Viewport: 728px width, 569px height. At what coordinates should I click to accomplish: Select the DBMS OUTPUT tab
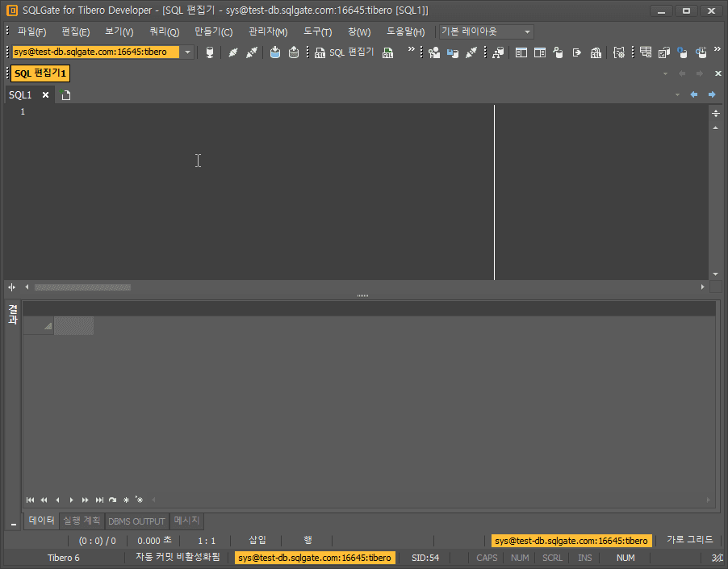coord(136,521)
